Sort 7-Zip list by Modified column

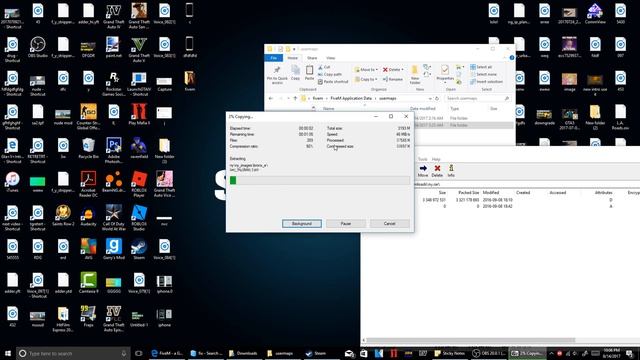click(x=491, y=192)
